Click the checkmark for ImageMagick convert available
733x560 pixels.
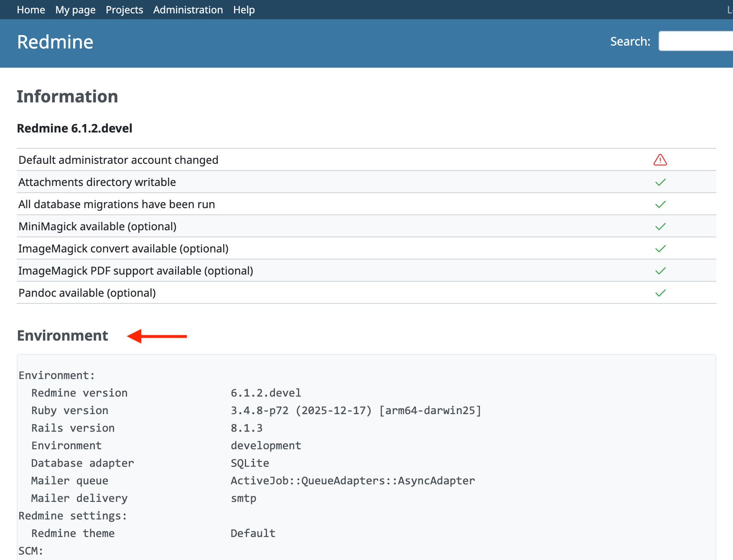(x=660, y=249)
